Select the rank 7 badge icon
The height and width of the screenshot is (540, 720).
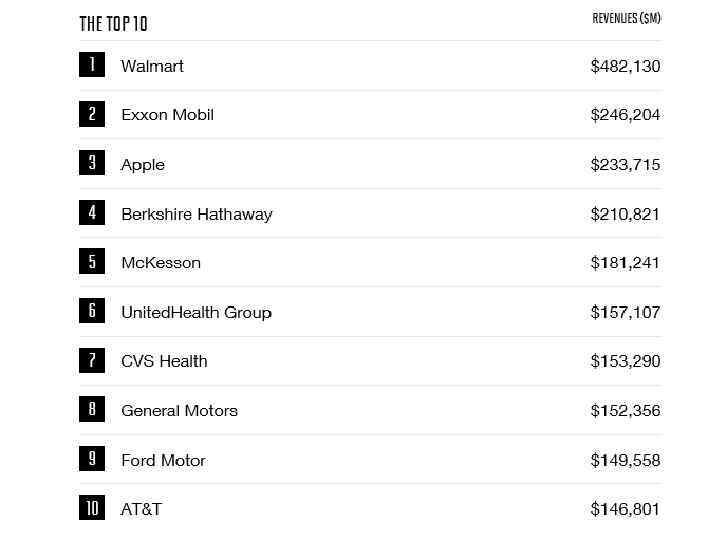coord(92,360)
